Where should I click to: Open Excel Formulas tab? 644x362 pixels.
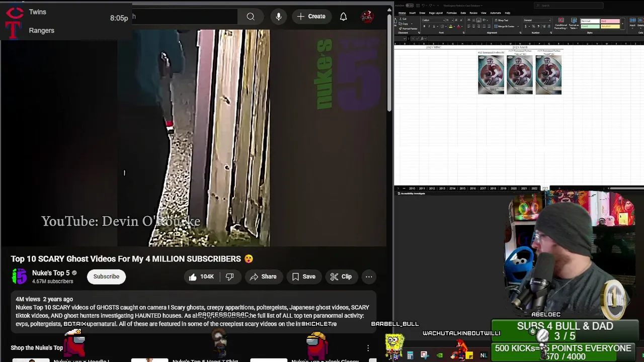click(452, 13)
